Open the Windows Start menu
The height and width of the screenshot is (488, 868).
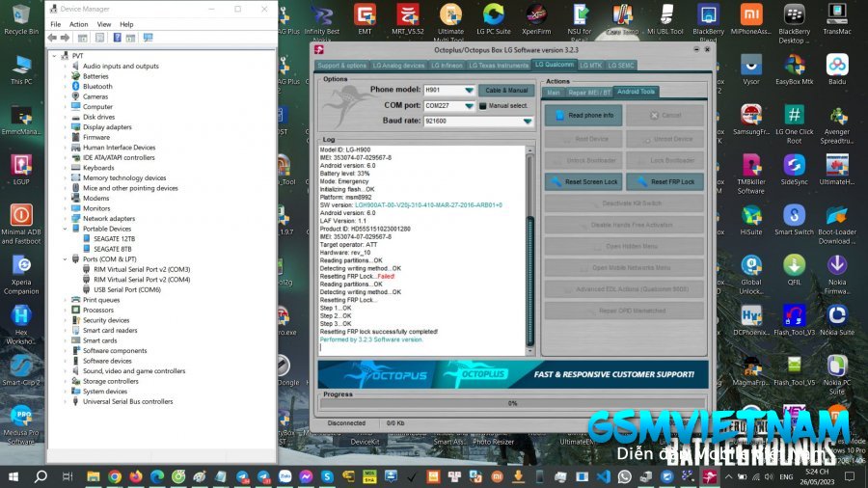pyautogui.click(x=13, y=476)
